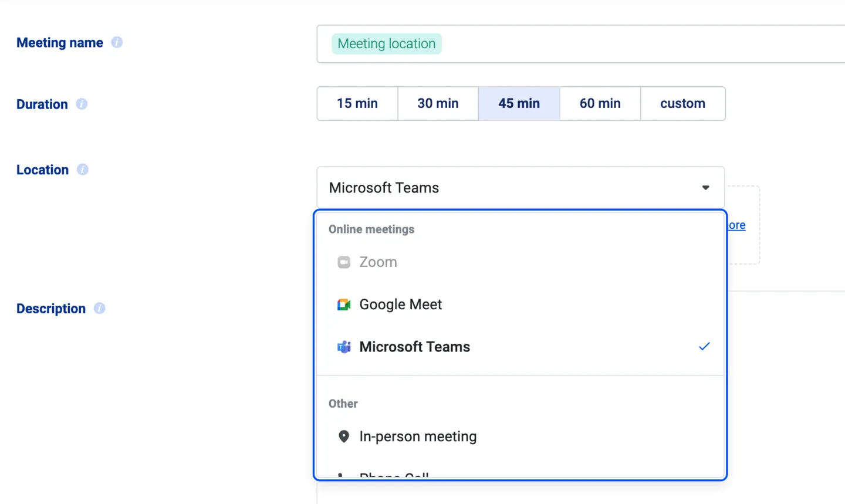Click the Description label

[51, 309]
